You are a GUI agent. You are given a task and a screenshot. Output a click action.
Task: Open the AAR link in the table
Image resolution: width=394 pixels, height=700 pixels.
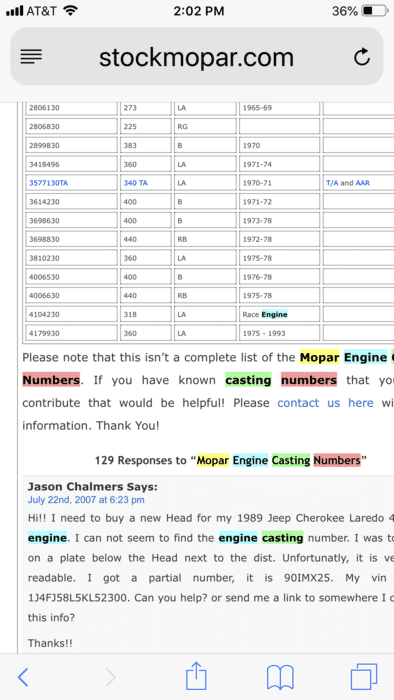[x=363, y=183]
